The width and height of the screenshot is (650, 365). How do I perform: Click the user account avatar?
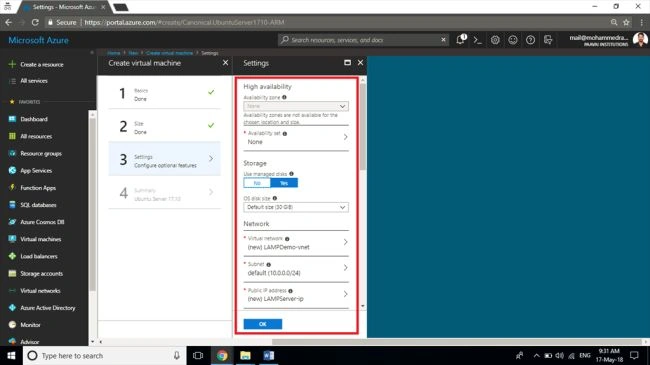click(x=640, y=40)
